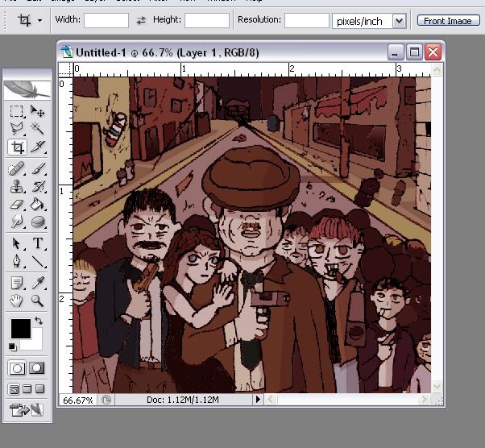Select the Eyedropper tool
Viewport: 485px width, 448px height.
coord(37,283)
